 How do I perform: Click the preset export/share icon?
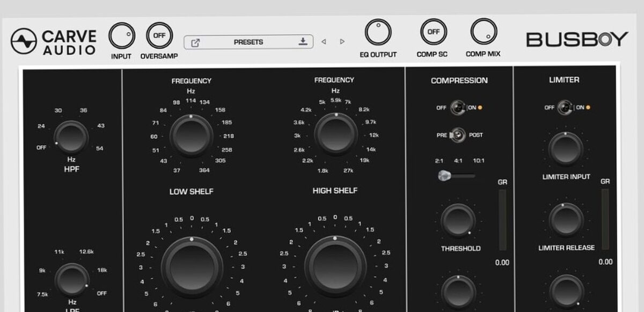(x=195, y=41)
